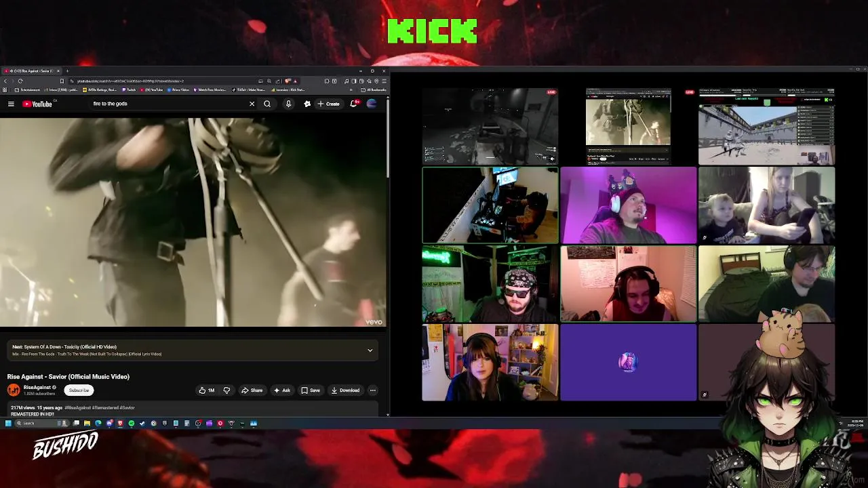Select the first live stream thumbnail (dark game)
Image resolution: width=868 pixels, height=488 pixels.
coord(490,127)
